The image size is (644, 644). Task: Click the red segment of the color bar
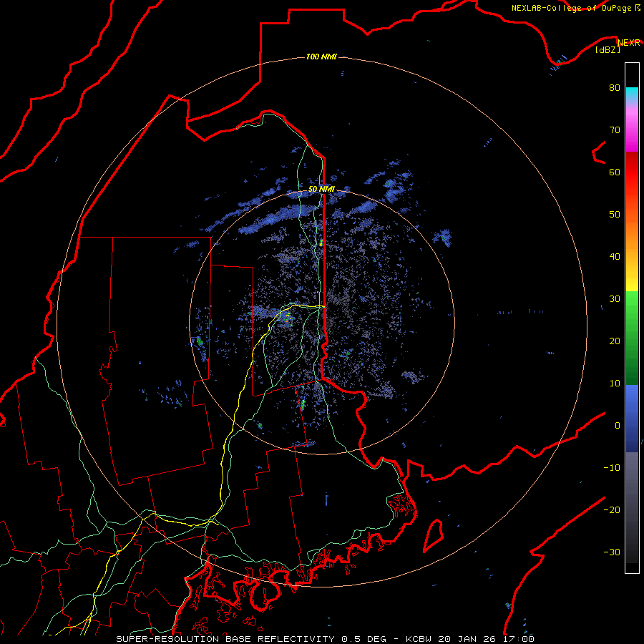point(632,172)
